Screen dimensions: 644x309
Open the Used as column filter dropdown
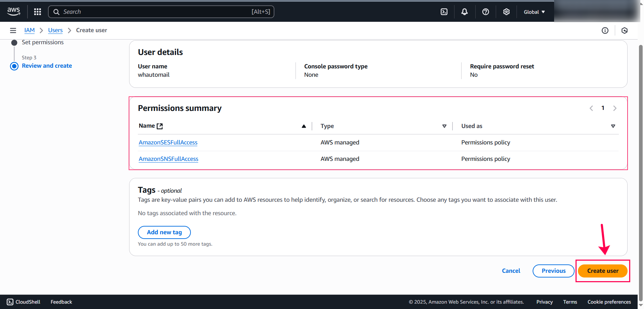pyautogui.click(x=613, y=126)
